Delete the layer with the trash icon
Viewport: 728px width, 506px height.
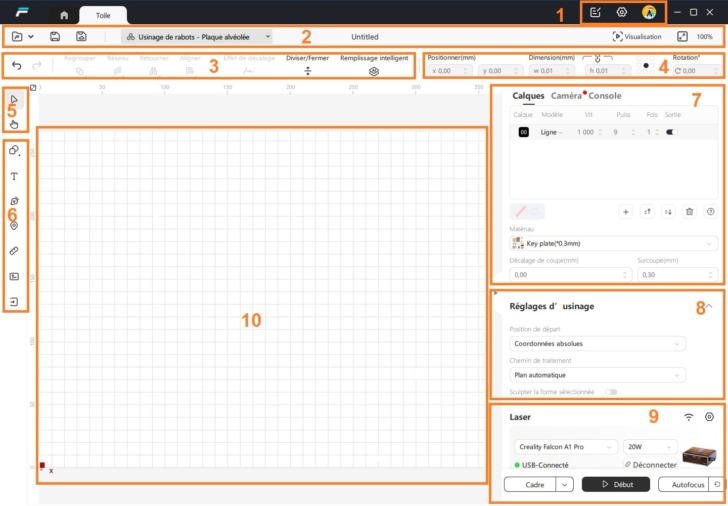click(x=689, y=212)
